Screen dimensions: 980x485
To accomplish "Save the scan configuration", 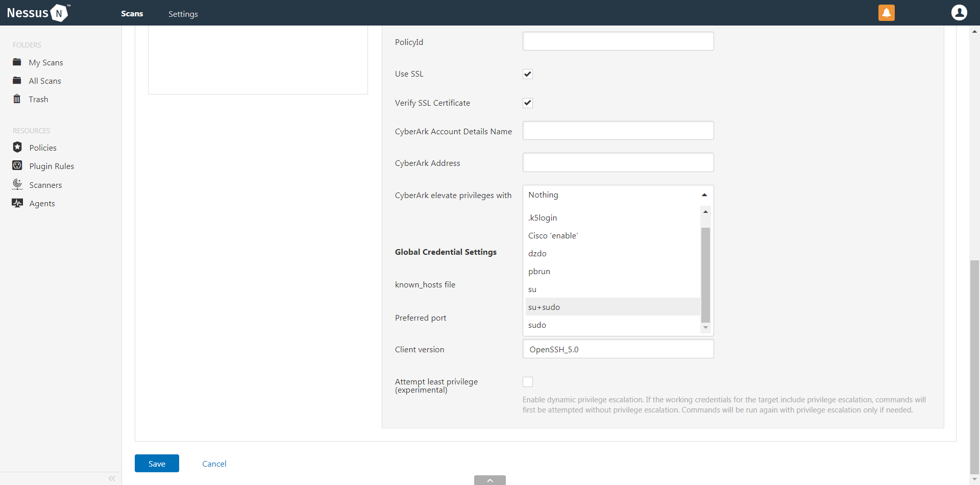I will [x=157, y=464].
